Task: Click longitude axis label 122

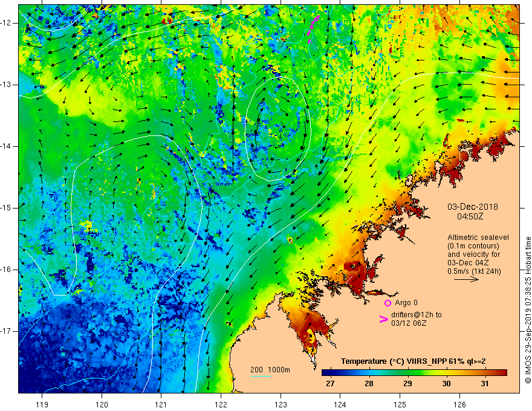Action: point(221,404)
